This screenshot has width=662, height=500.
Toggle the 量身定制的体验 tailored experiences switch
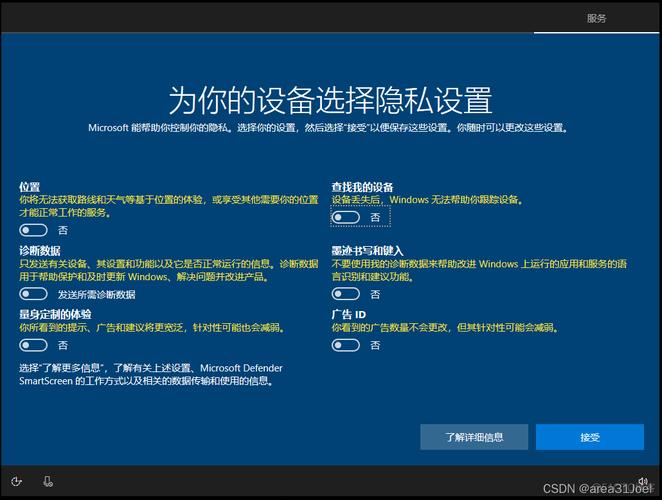33,345
